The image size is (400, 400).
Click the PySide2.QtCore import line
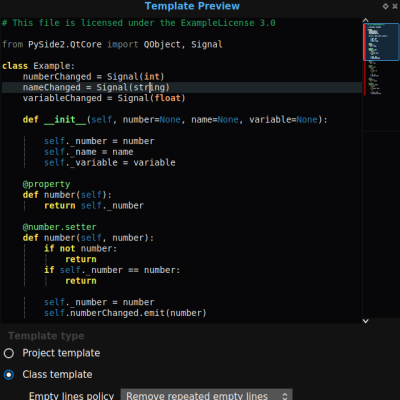112,44
